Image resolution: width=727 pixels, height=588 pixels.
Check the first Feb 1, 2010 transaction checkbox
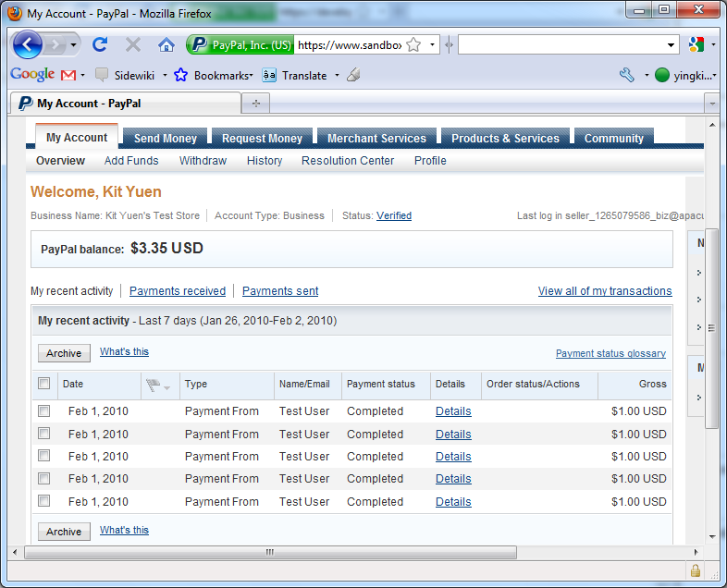click(43, 410)
